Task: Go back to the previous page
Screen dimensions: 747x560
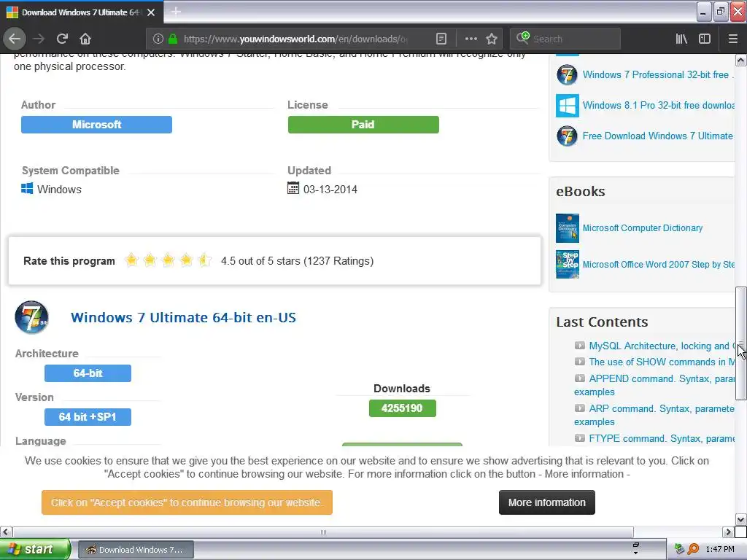Action: coord(15,39)
